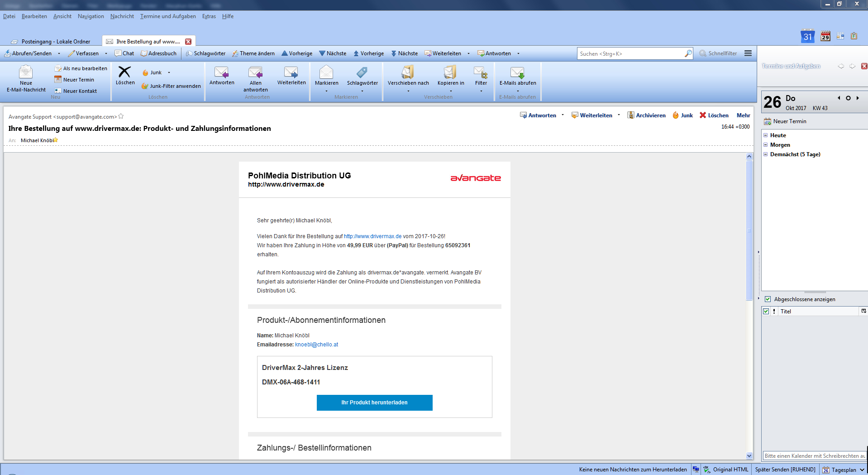Click the large Neue E-Mail-Nachricht icon
The image size is (868, 475).
26,72
